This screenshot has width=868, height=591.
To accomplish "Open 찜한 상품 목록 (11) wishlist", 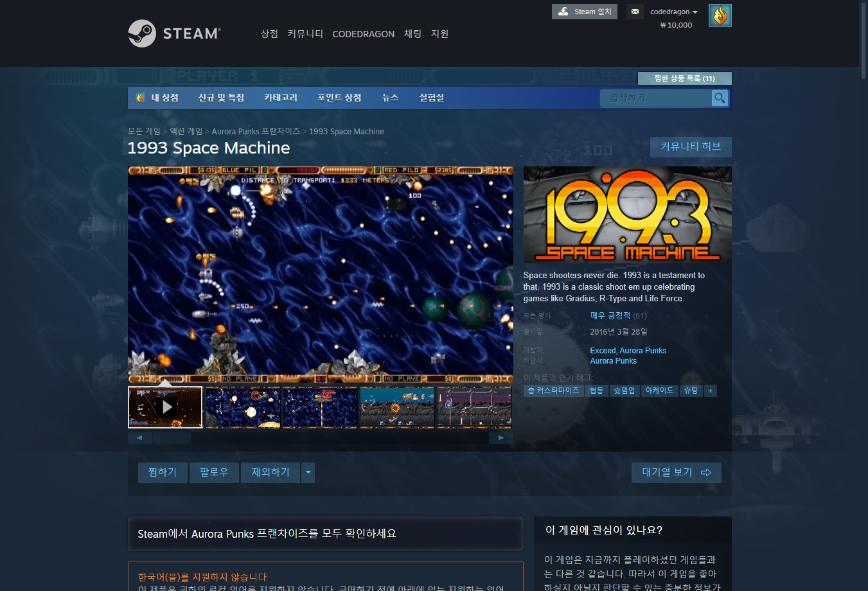I will 684,78.
